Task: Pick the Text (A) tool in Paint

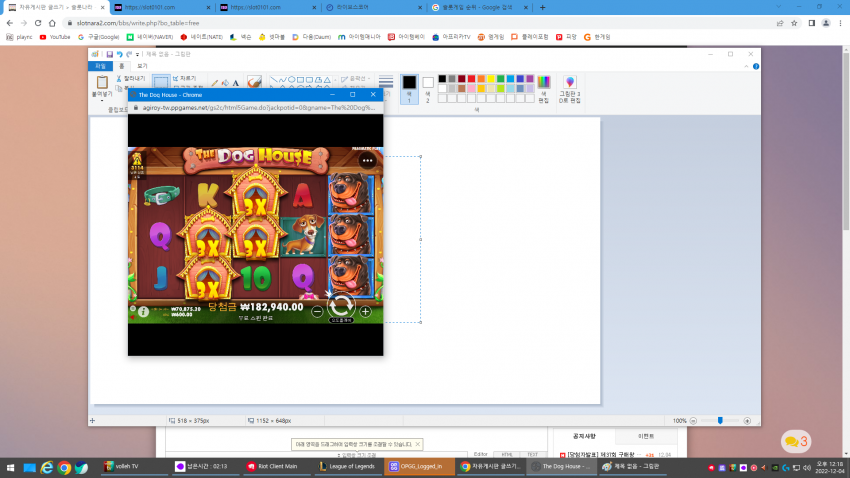Action: point(235,83)
